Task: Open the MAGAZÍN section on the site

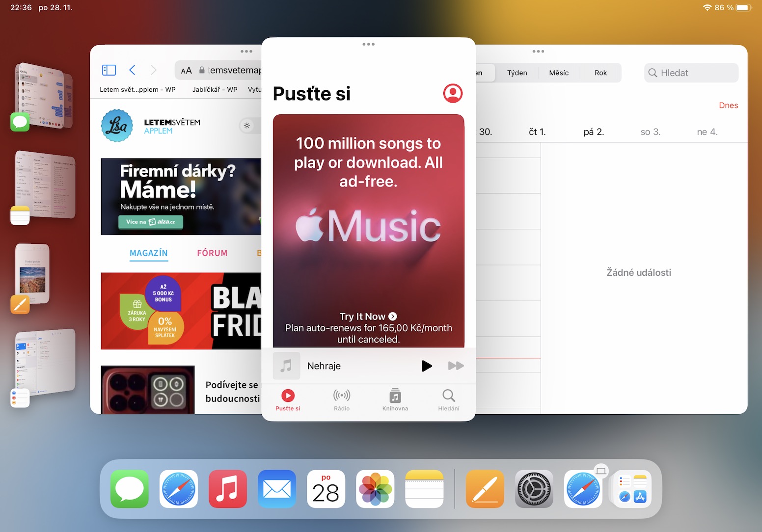Action: click(x=149, y=253)
